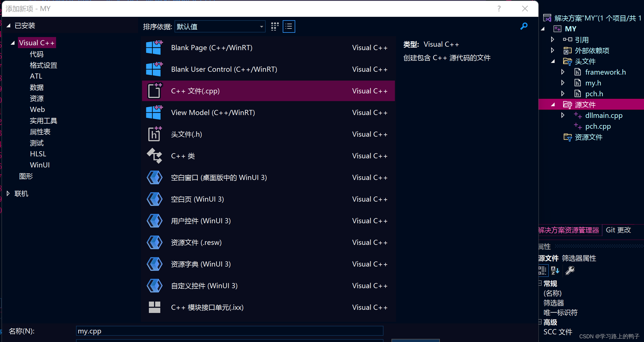Expand the Online (联机) node
The width and height of the screenshot is (644, 342).
click(x=8, y=194)
